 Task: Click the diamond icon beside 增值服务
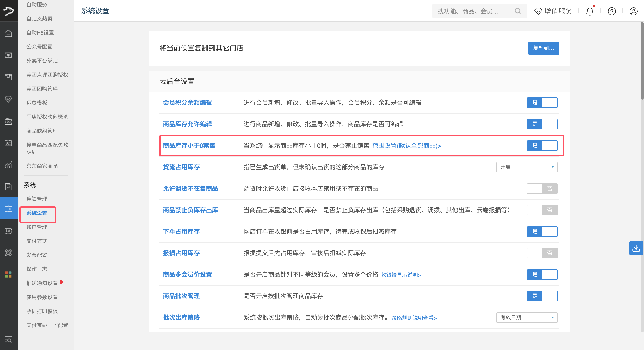[538, 11]
